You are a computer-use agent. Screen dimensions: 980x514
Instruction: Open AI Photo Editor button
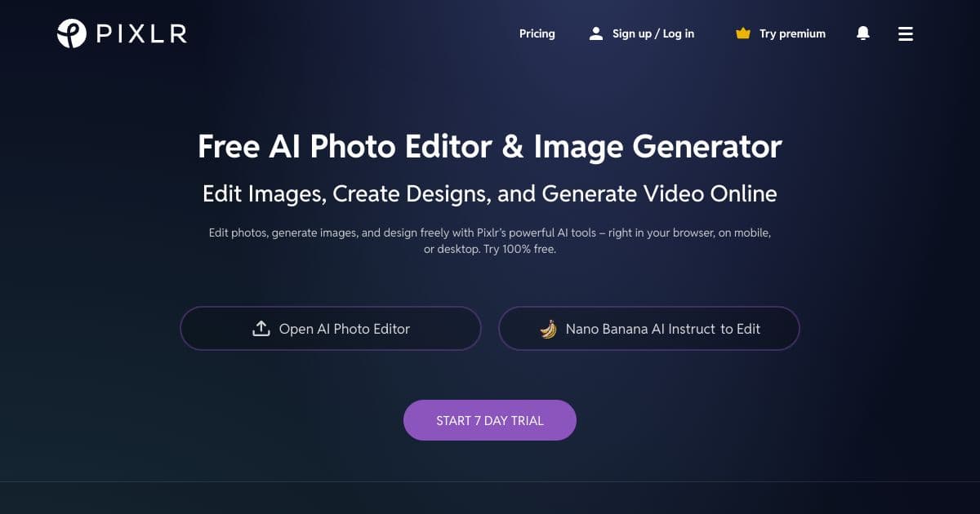click(x=331, y=329)
